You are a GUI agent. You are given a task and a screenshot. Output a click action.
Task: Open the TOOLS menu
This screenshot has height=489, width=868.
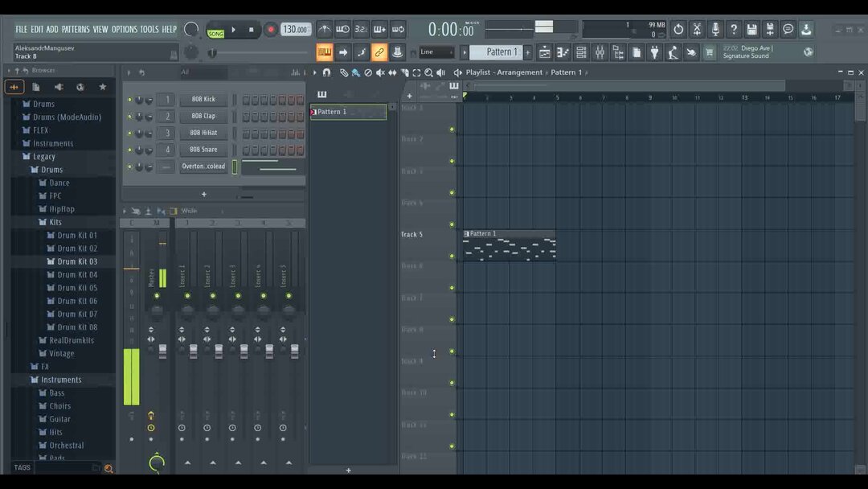point(149,29)
